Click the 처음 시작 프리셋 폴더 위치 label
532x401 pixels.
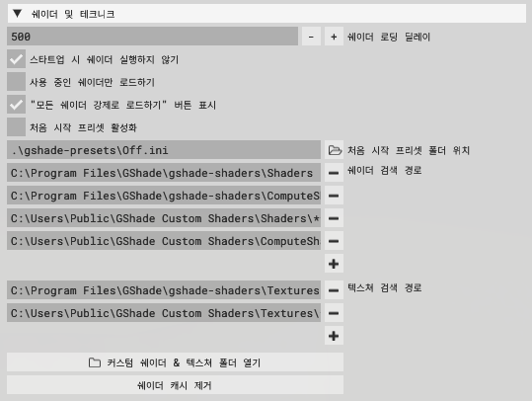coord(409,150)
